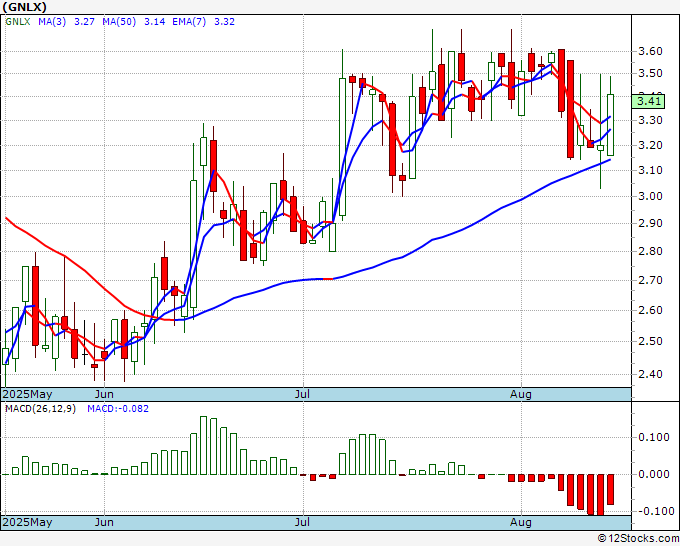
Task: Click the MA(50) value 3.14
Action: (x=154, y=22)
